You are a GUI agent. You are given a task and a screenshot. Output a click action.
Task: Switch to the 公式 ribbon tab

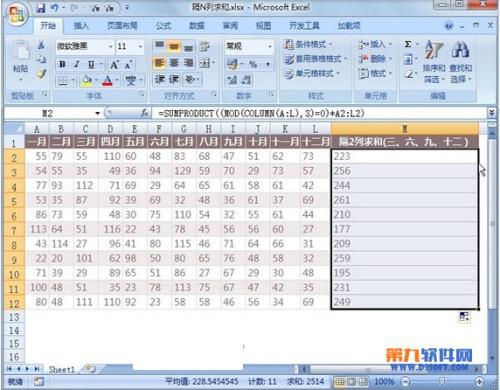(163, 26)
